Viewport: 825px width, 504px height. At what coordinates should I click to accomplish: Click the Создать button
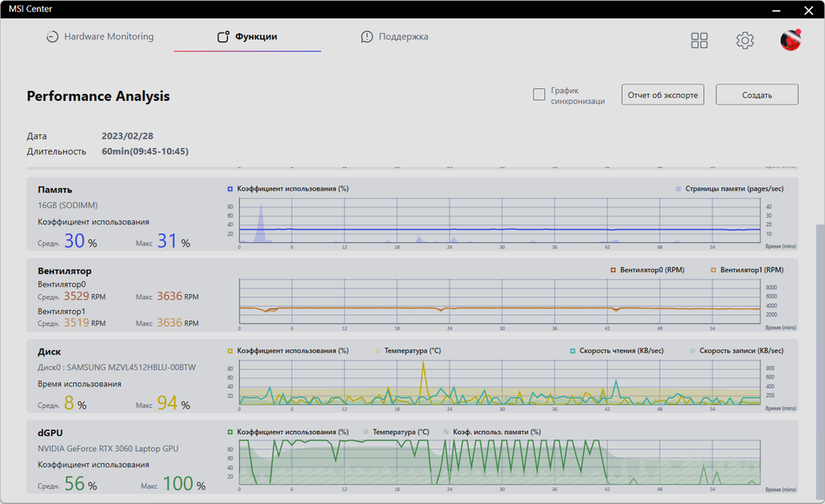[757, 95]
